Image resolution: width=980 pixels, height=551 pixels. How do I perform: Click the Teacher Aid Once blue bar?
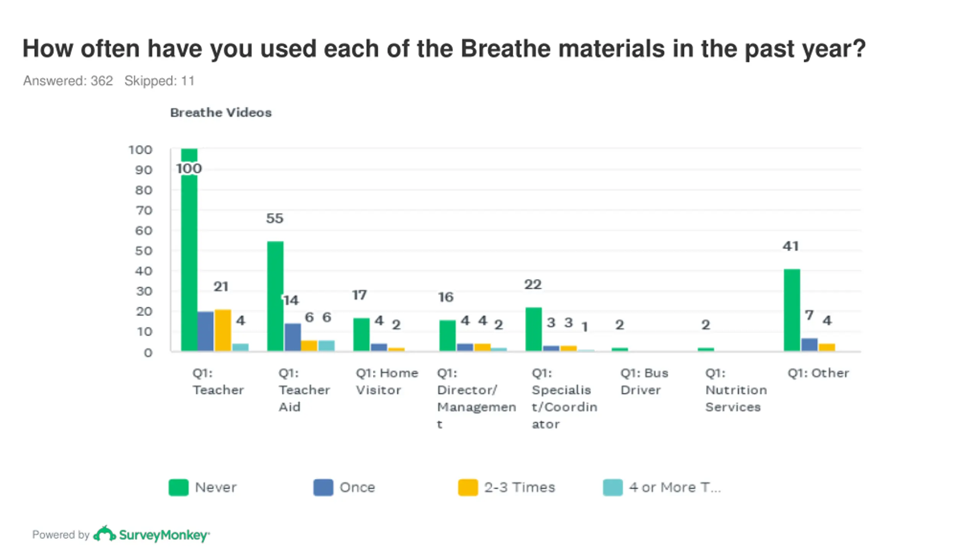293,337
